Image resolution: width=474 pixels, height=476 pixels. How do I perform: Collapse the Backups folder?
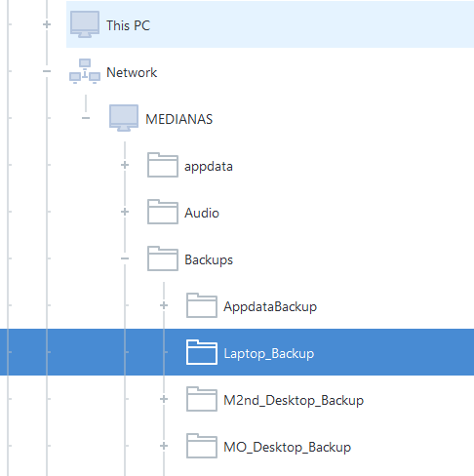tap(125, 258)
